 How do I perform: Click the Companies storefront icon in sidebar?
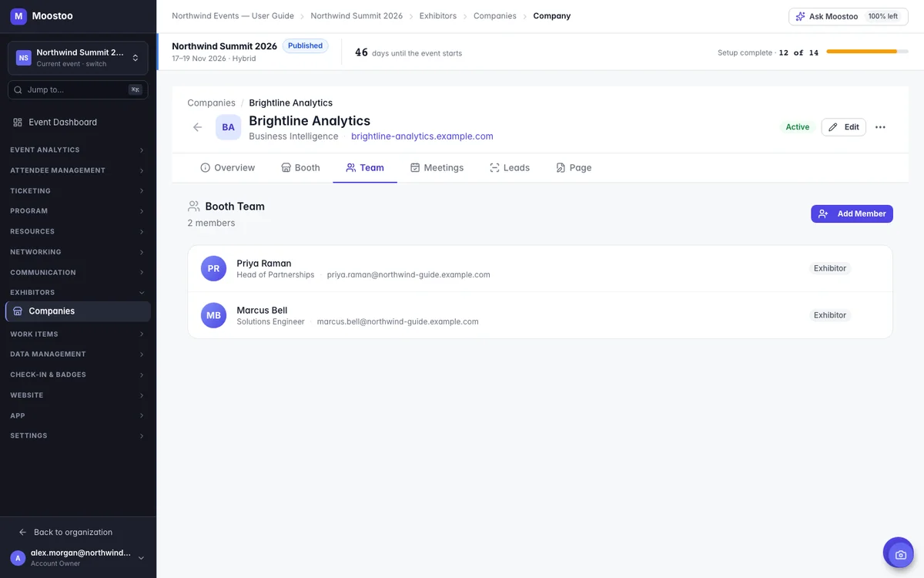click(18, 311)
